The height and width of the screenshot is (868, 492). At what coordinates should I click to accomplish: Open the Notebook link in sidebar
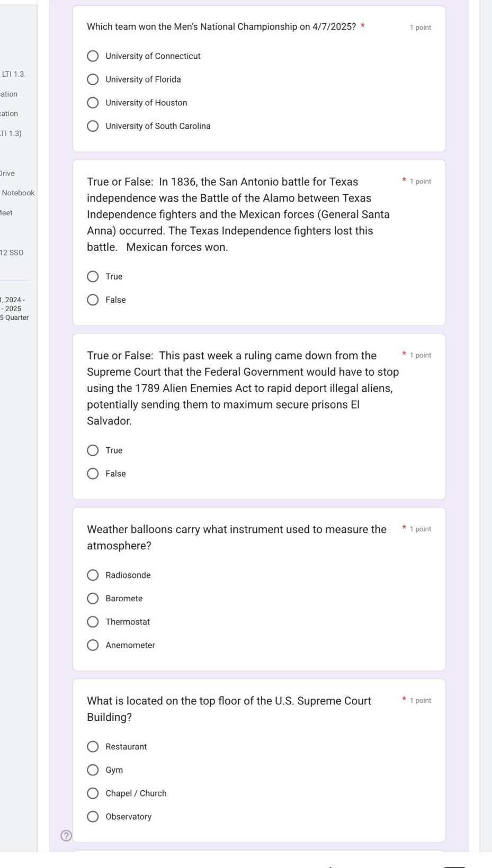click(x=18, y=193)
